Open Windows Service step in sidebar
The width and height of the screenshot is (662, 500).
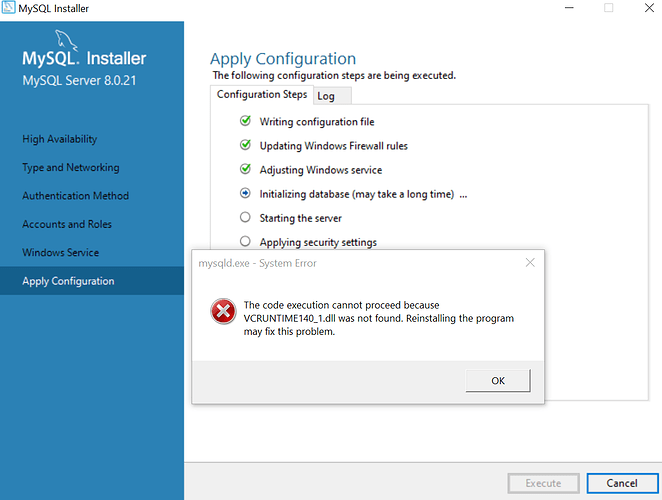click(61, 253)
